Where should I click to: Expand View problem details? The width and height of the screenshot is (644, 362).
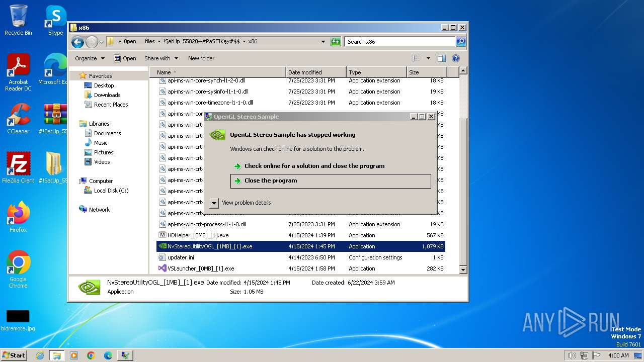(x=240, y=203)
